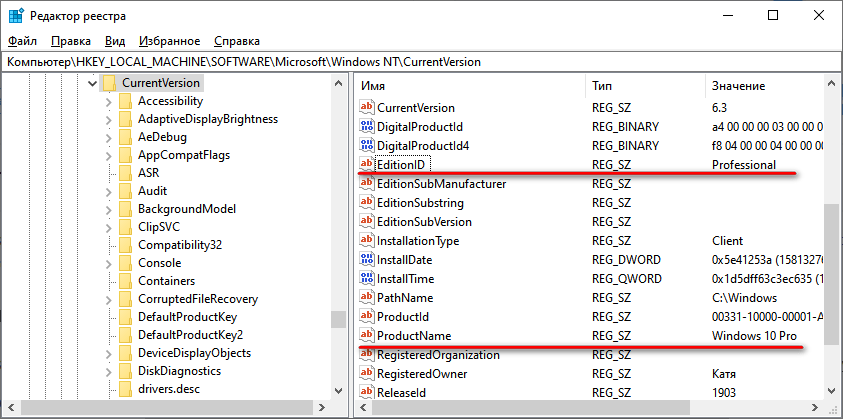
Task: Click the '1903' ReleaseId value data
Action: tap(724, 393)
